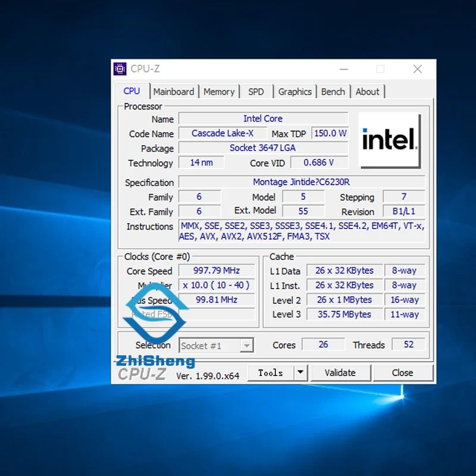Screen dimensions: 476x476
Task: Click the empty Rated FSB field
Action: tap(217, 314)
